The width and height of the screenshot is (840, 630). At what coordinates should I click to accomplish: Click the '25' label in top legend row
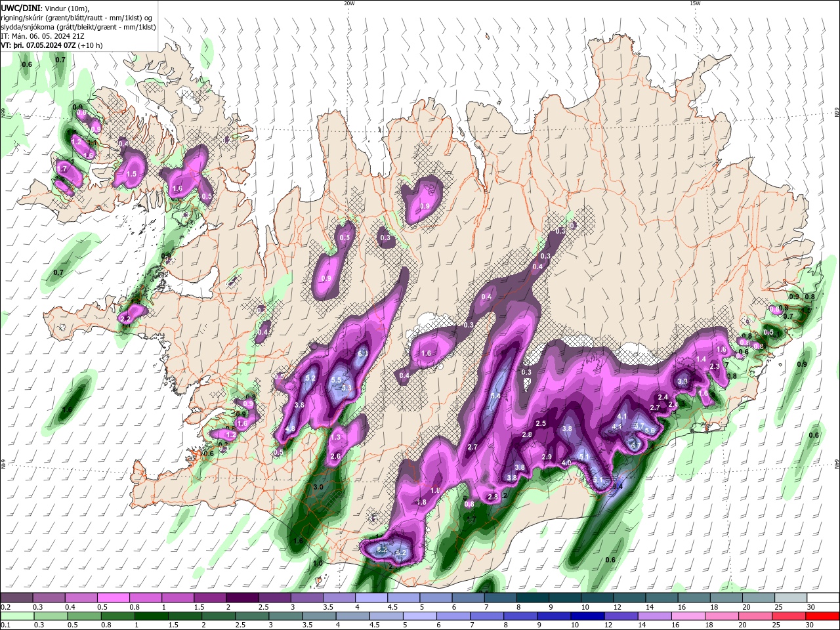coord(778,607)
